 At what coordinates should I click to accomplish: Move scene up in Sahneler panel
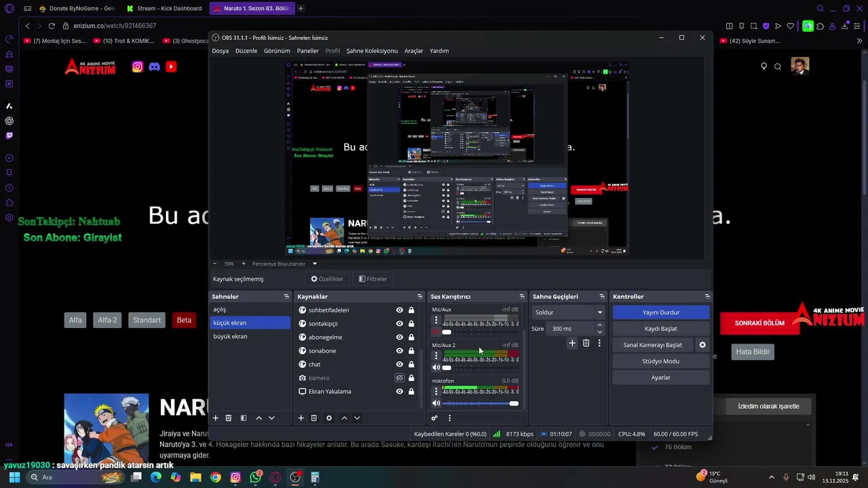[x=259, y=418]
